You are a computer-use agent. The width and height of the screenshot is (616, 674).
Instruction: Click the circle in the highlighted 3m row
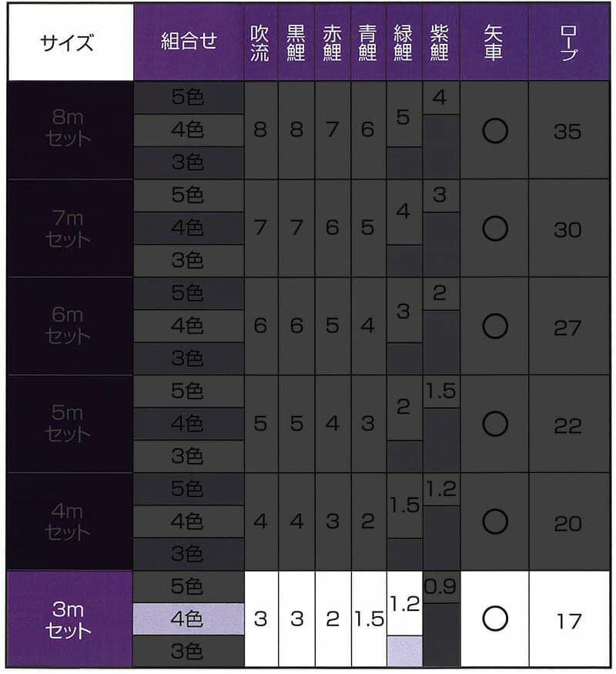pos(494,619)
